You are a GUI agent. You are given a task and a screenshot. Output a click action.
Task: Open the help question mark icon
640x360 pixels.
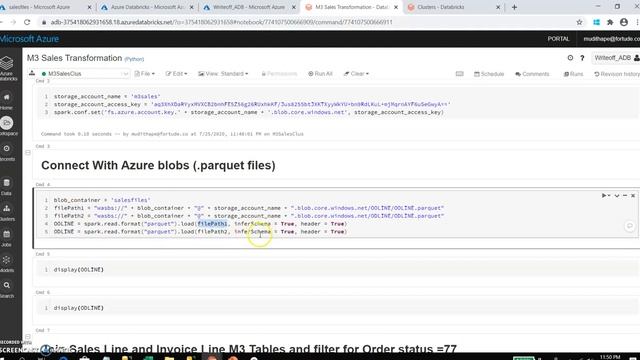pos(582,58)
